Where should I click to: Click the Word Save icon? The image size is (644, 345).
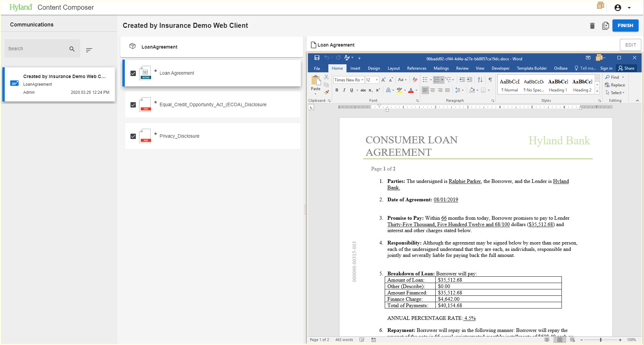(317, 58)
